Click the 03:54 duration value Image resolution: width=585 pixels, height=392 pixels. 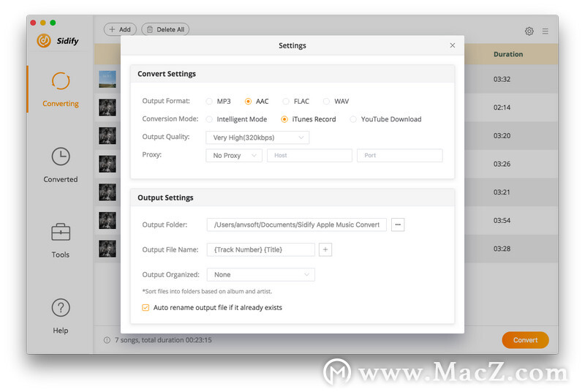pyautogui.click(x=502, y=220)
